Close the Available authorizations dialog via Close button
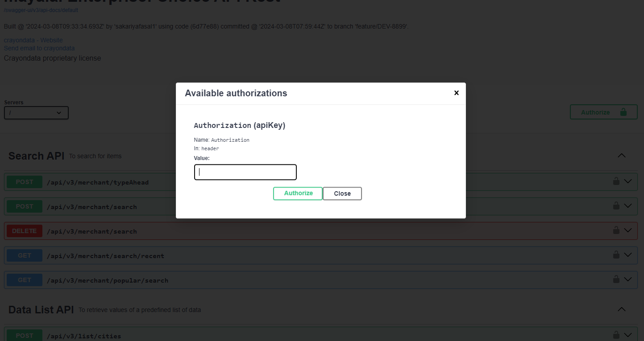The height and width of the screenshot is (341, 644). pyautogui.click(x=342, y=193)
